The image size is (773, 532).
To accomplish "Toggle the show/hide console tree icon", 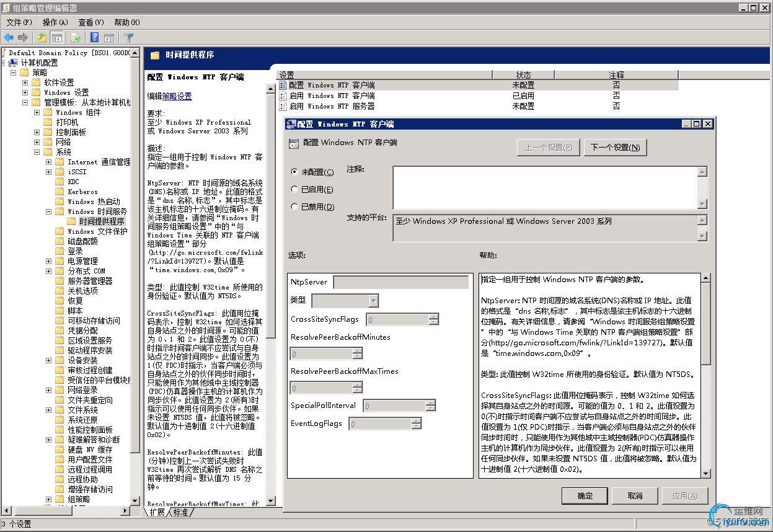I will [x=56, y=37].
